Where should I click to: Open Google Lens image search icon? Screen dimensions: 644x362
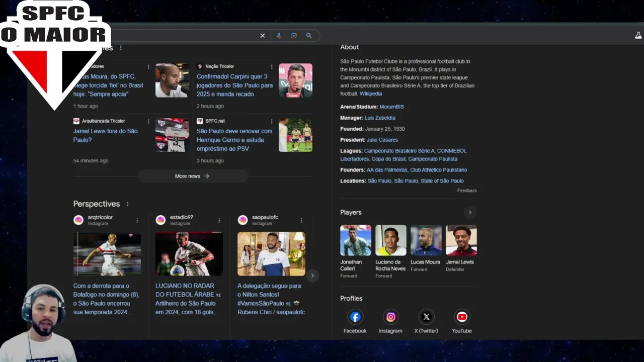(x=294, y=36)
